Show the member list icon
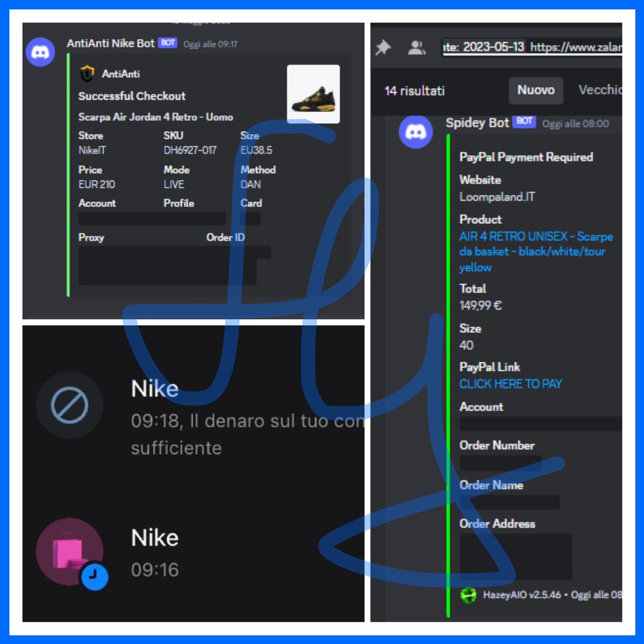Image resolution: width=644 pixels, height=644 pixels. 416,48
